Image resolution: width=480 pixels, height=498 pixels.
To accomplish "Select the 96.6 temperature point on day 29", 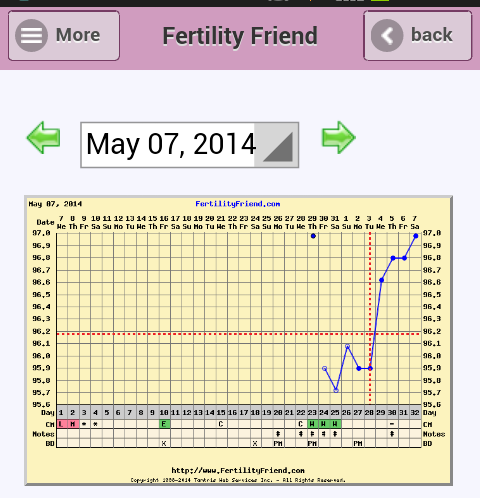I will pyautogui.click(x=382, y=280).
